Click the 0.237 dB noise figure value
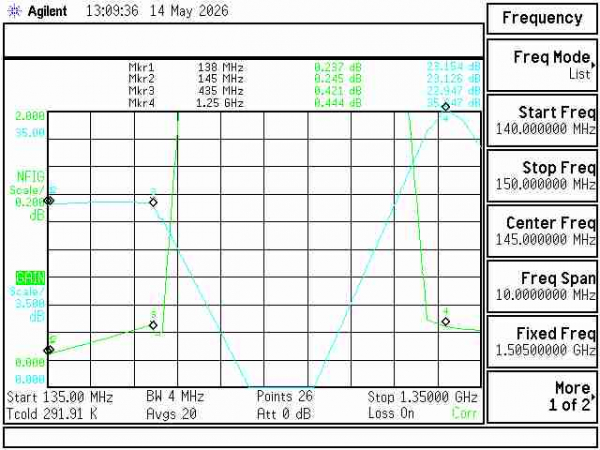 338,67
